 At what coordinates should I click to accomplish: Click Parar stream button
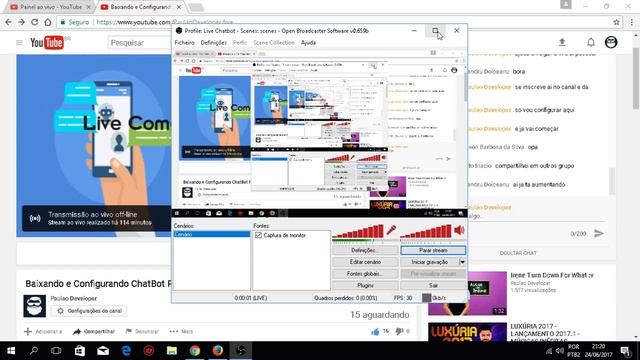click(x=433, y=250)
